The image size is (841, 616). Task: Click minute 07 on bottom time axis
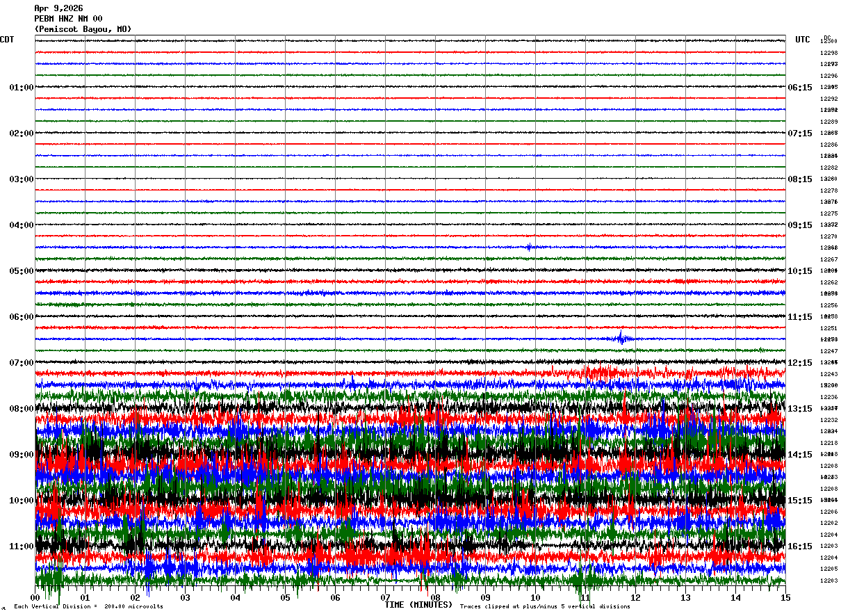pyautogui.click(x=386, y=598)
